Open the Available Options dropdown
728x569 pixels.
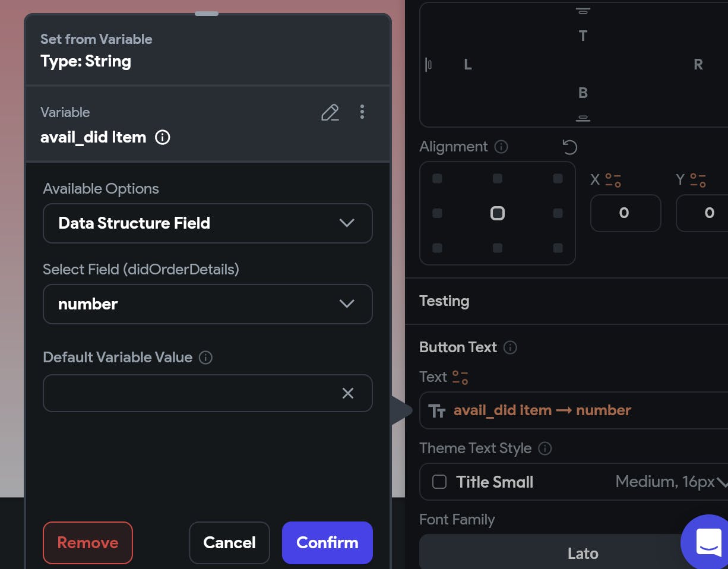click(x=207, y=223)
